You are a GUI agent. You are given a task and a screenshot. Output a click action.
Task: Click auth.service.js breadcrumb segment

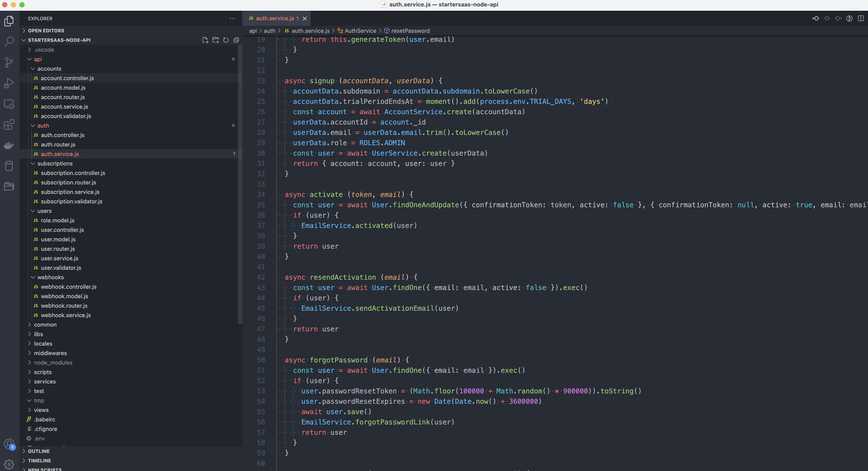(x=307, y=31)
